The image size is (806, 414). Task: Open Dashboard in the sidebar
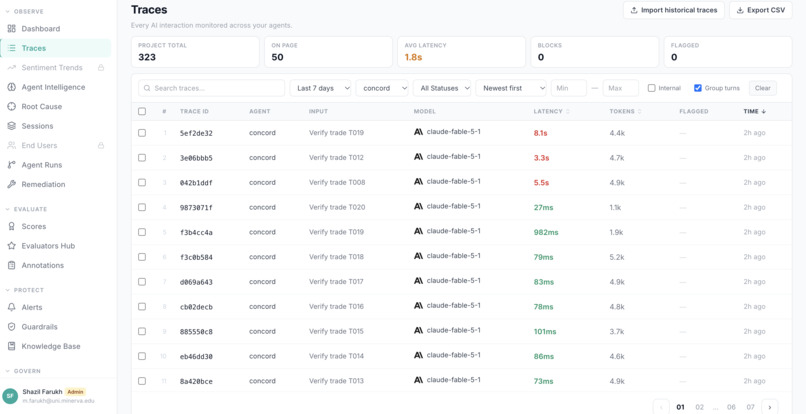(56, 29)
